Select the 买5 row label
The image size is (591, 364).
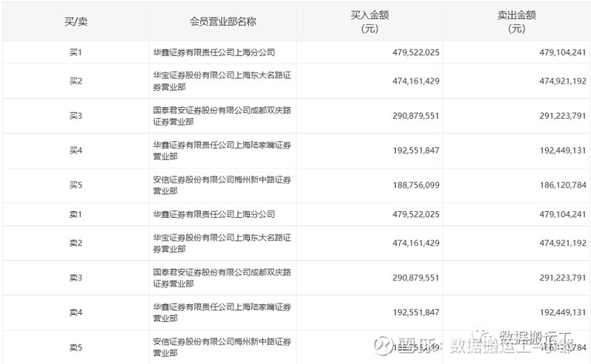(76, 185)
